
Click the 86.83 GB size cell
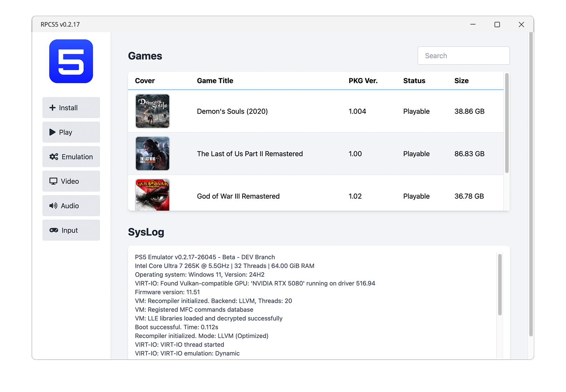[470, 154]
